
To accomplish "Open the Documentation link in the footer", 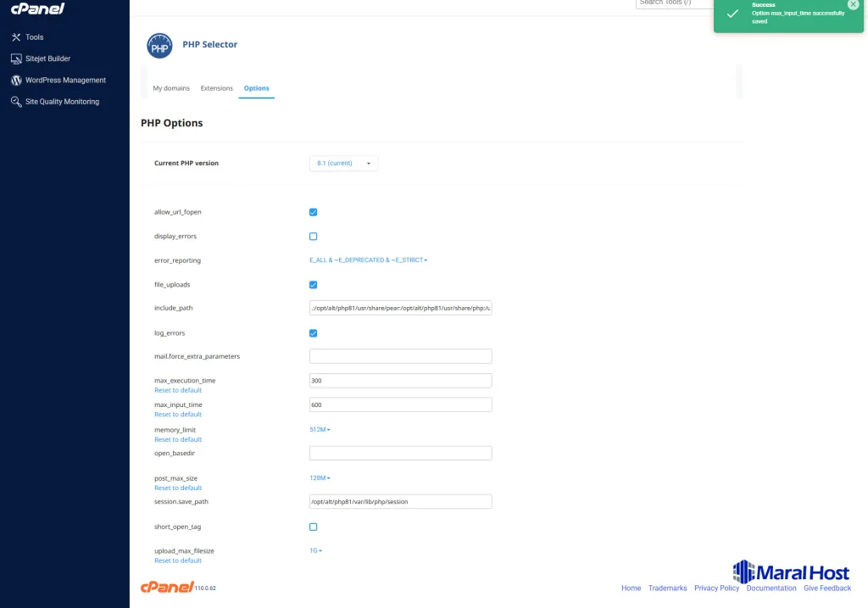I will point(772,588).
